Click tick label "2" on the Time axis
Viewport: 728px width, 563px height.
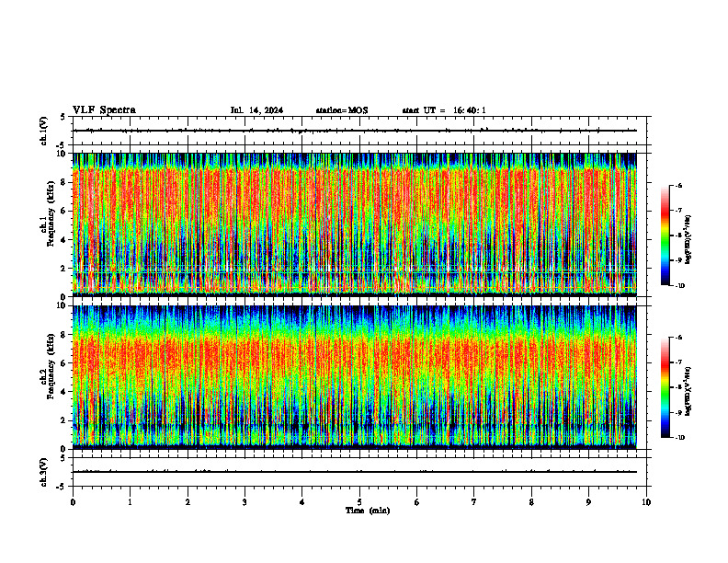point(188,502)
